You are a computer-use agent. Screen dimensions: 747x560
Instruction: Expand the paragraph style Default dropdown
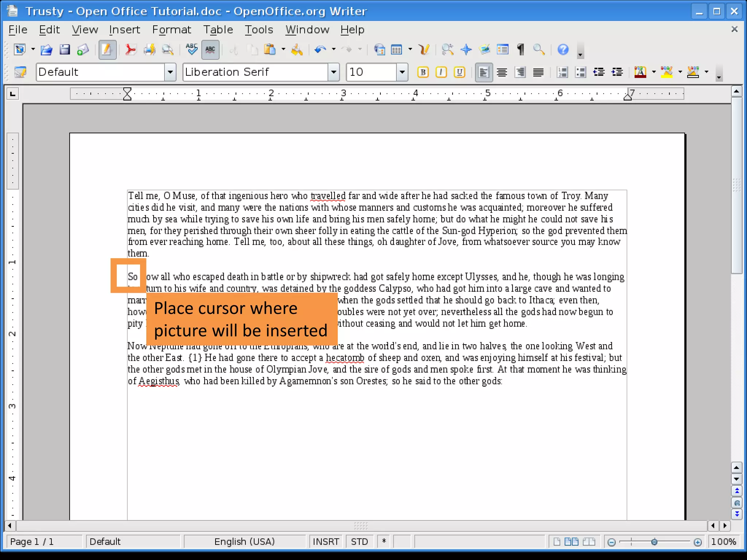pyautogui.click(x=170, y=72)
